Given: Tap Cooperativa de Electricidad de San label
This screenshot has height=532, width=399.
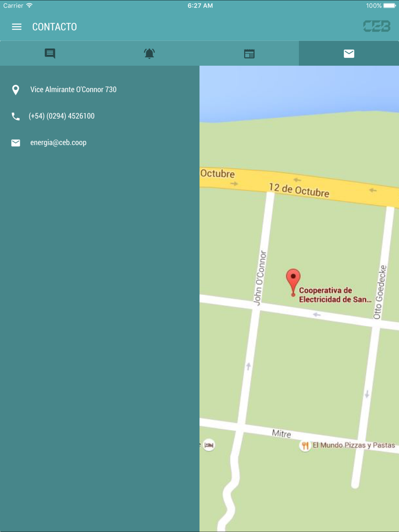Looking at the screenshot, I should pos(335,295).
